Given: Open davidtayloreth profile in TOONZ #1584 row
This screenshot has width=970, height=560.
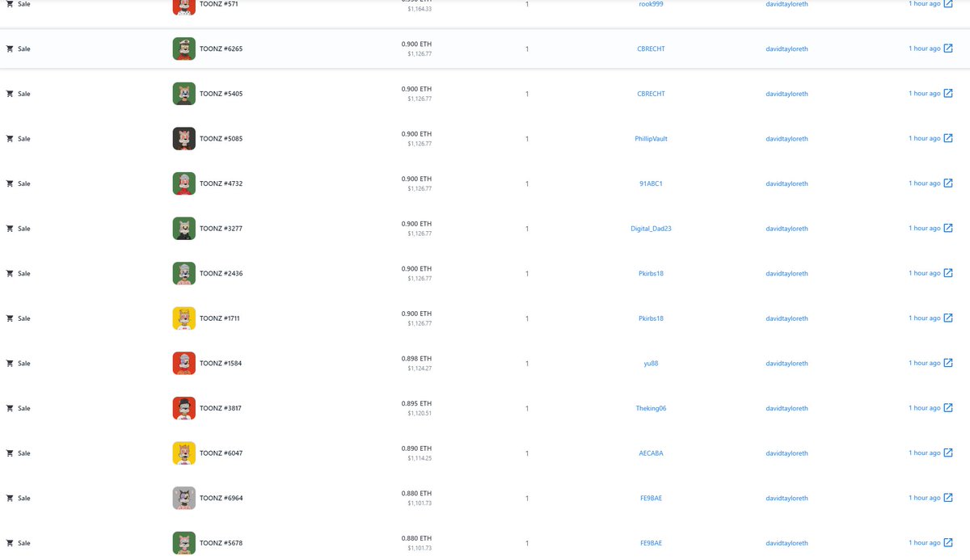Looking at the screenshot, I should [787, 364].
